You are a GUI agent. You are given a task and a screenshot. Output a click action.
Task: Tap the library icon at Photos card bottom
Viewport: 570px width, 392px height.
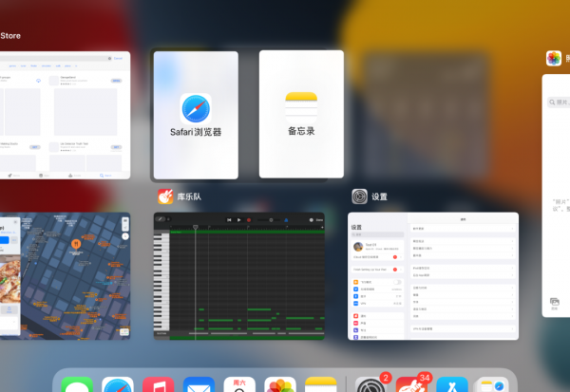click(x=555, y=304)
